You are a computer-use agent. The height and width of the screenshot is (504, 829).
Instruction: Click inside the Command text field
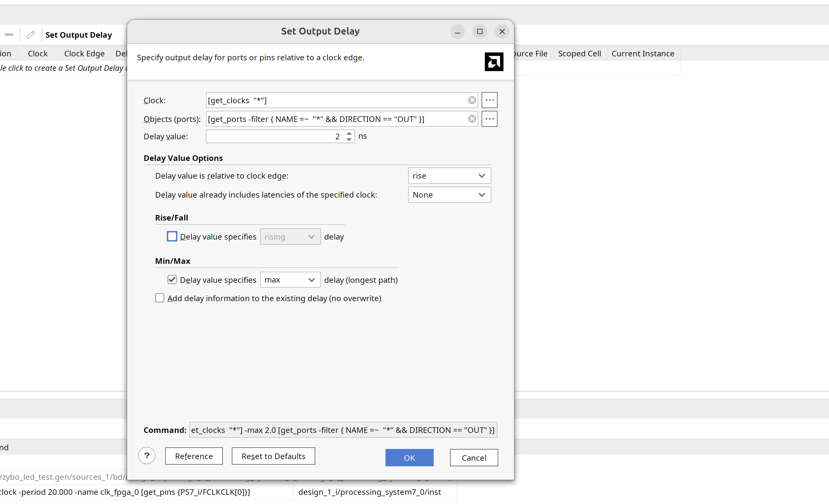click(x=343, y=430)
